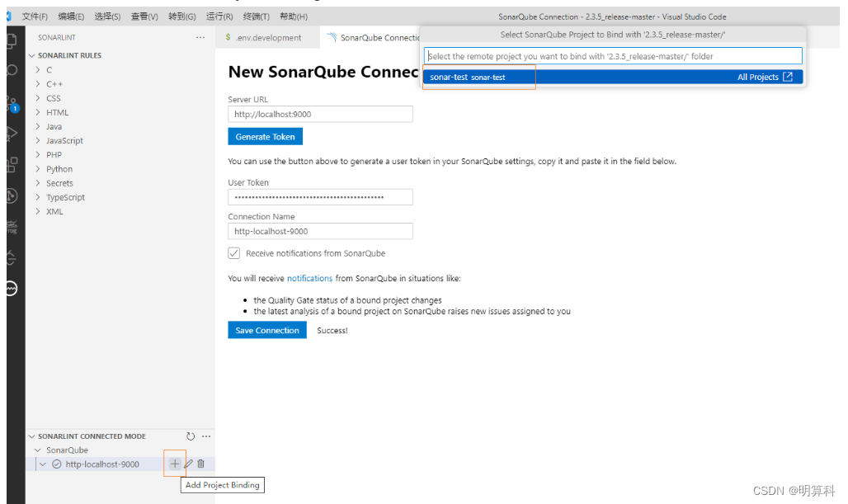Image resolution: width=848 pixels, height=504 pixels.
Task: Open the 文件(F) menu
Action: tap(35, 16)
